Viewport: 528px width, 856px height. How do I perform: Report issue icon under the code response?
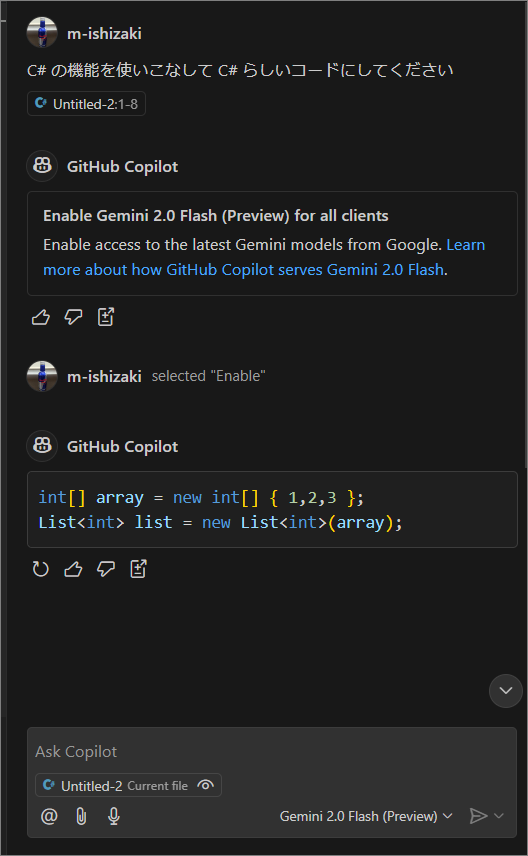tap(138, 569)
